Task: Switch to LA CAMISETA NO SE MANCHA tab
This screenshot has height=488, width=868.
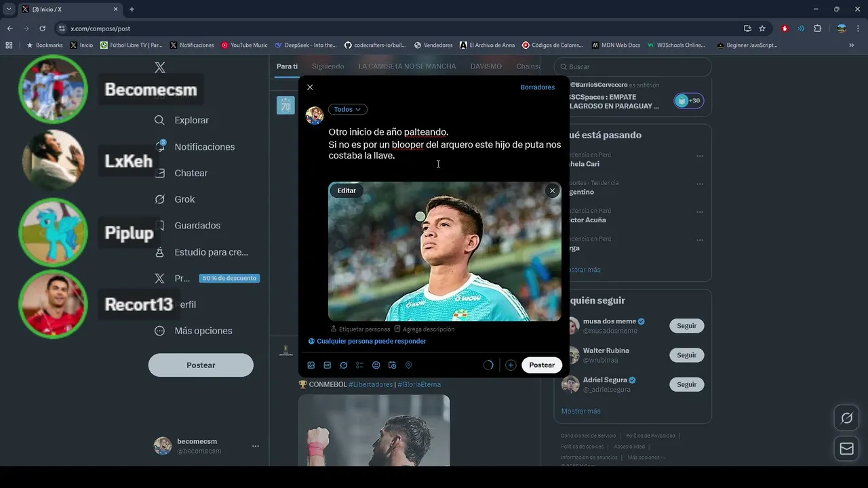Action: click(407, 66)
